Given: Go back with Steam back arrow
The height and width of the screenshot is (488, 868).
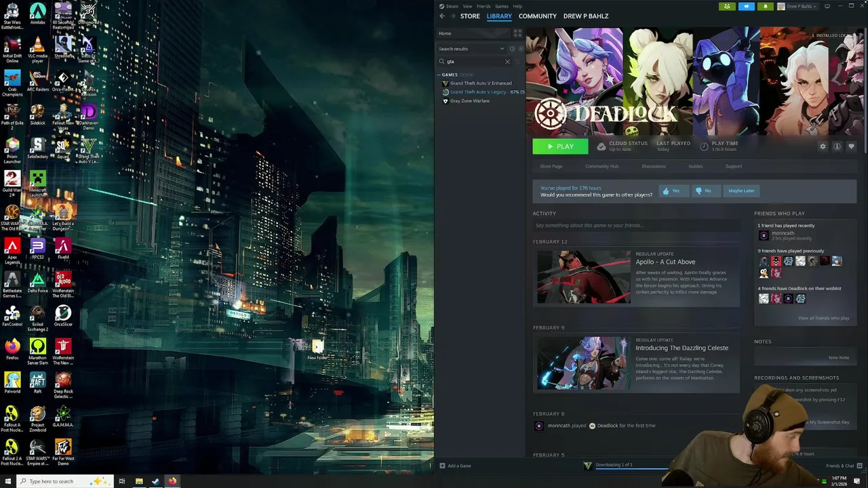Looking at the screenshot, I should click(x=442, y=16).
